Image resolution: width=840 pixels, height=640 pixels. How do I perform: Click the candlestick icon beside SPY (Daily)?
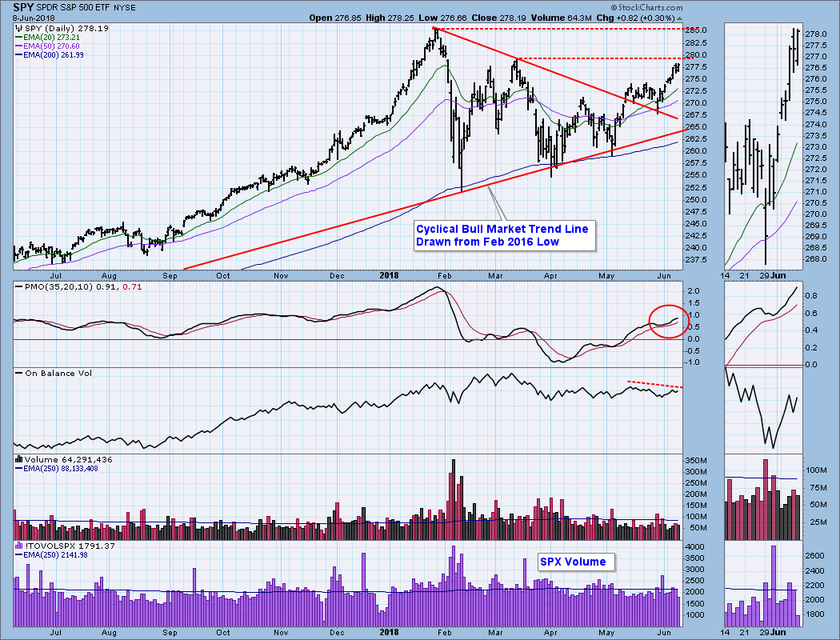(19, 28)
